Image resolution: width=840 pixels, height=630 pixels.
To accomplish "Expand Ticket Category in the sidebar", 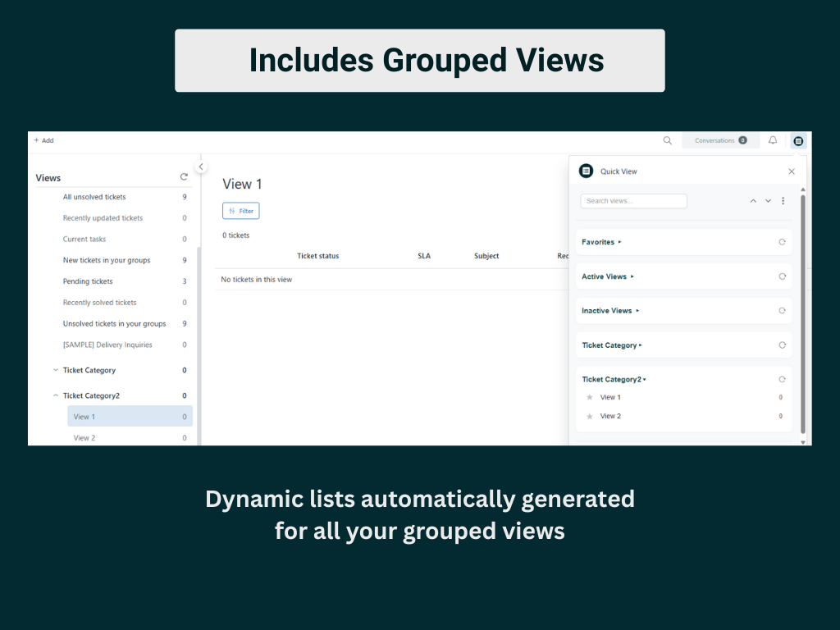I will point(54,370).
